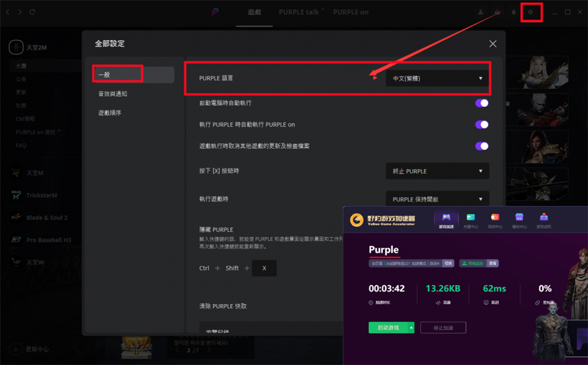Expand the arrow beside 启动游戏 button
The width and height of the screenshot is (588, 365).
click(412, 327)
